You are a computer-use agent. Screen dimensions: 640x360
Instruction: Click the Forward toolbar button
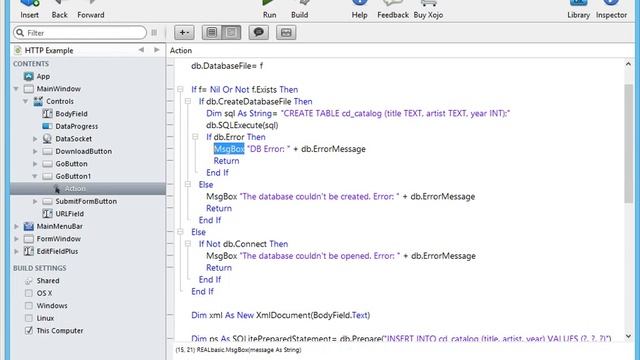click(x=91, y=9)
